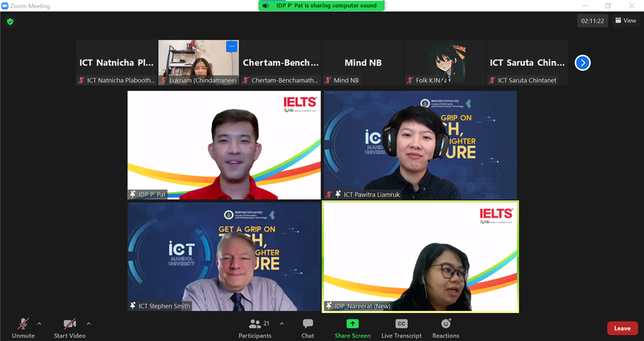Select ICT Stephen Smith video tile
This screenshot has height=341, width=644.
(224, 256)
